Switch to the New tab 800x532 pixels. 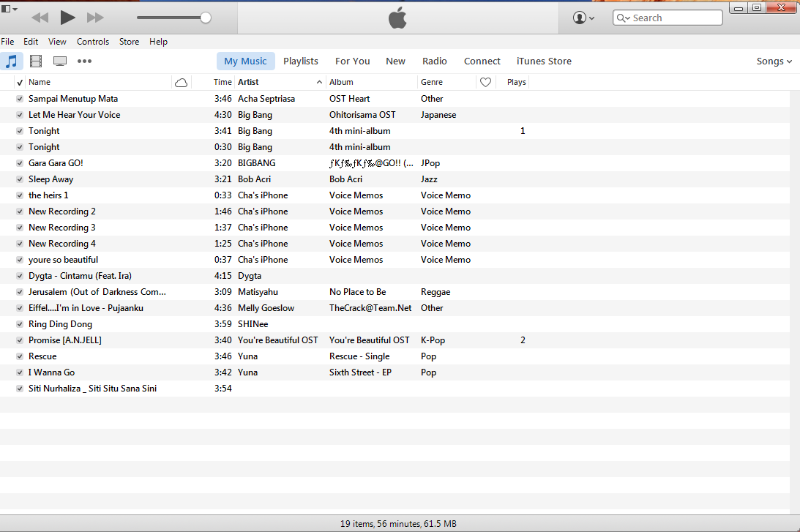[x=395, y=61]
